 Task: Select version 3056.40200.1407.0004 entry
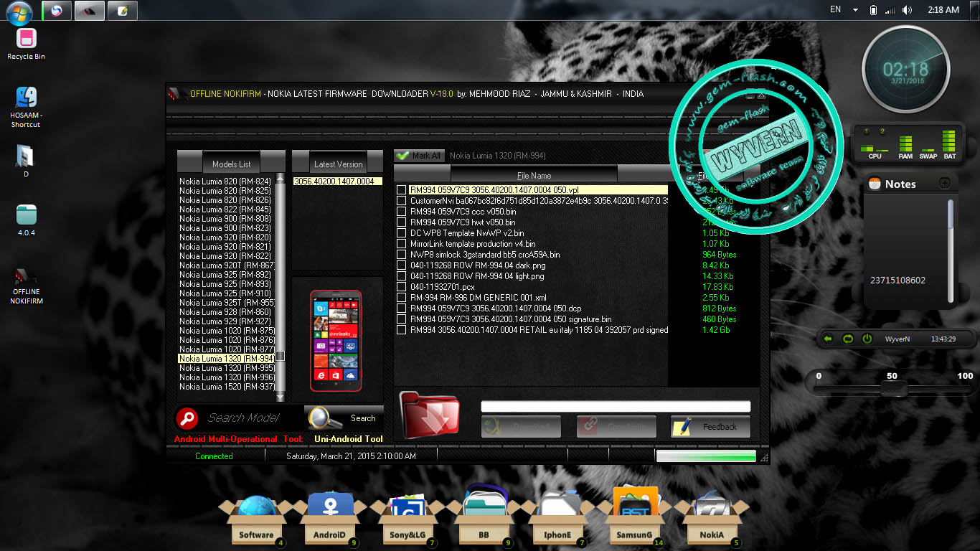pos(337,182)
